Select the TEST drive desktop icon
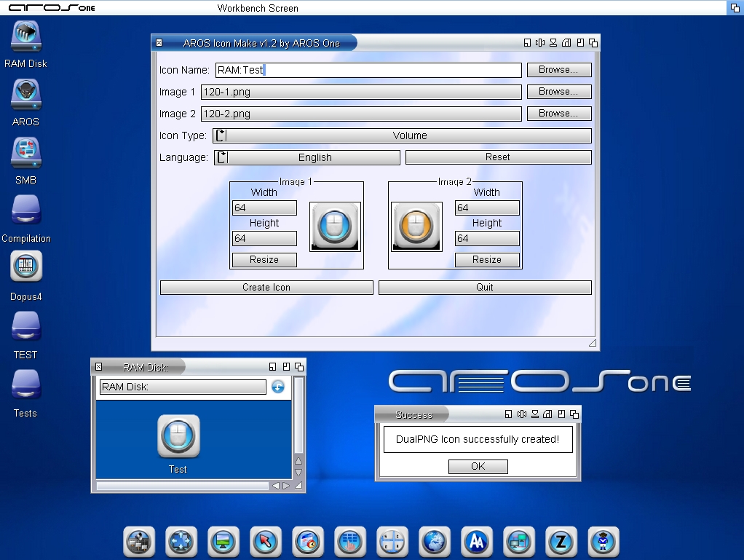The height and width of the screenshot is (560, 744). 26,326
